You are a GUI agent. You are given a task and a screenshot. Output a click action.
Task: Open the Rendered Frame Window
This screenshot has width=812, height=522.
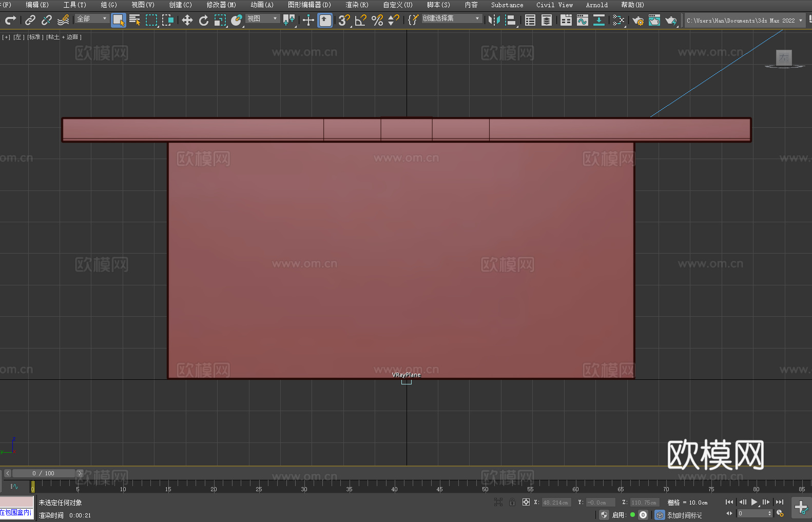(x=654, y=20)
